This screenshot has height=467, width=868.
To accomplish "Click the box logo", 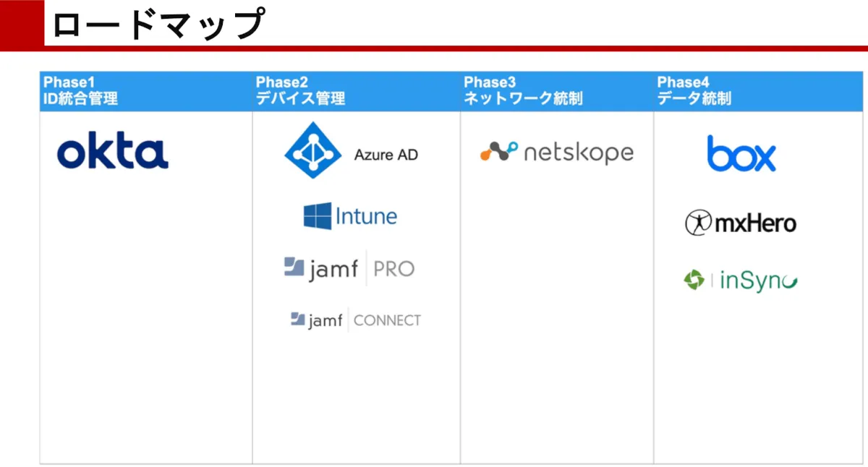I will [741, 153].
